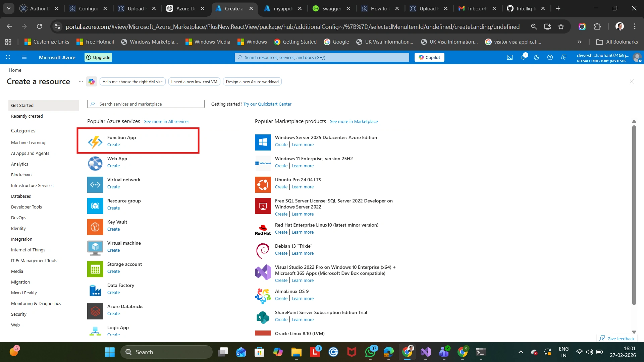Expand the system tray hidden icons
This screenshot has width=644, height=362.
521,352
